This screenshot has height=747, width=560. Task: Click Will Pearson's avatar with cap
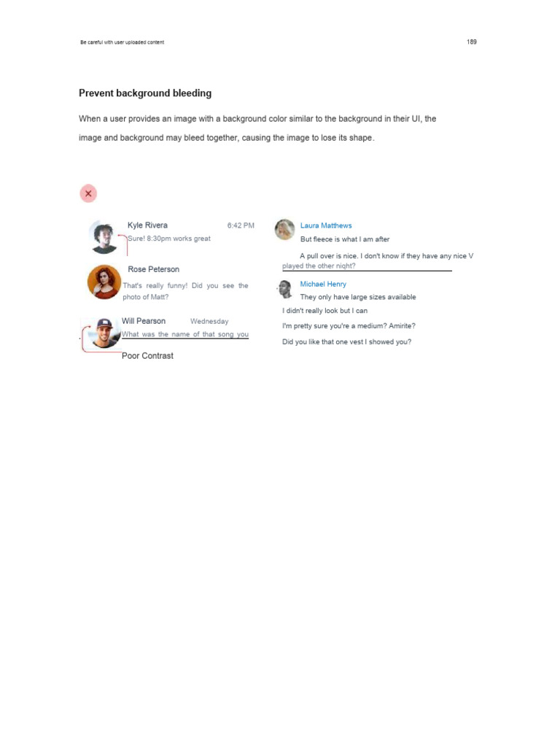(104, 333)
